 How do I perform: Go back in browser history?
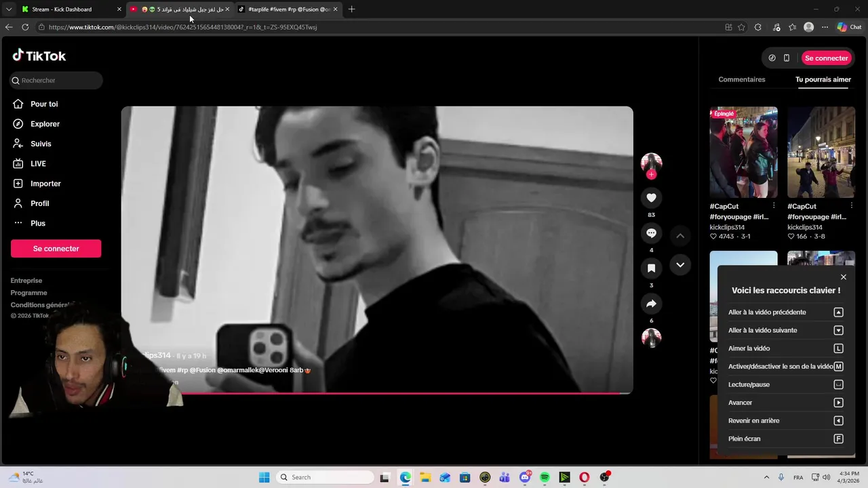[x=8, y=27]
